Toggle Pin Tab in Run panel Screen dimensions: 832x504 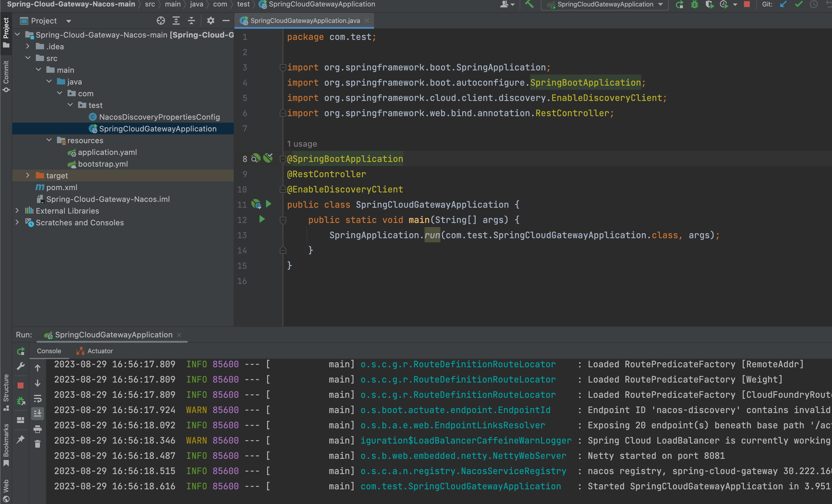(21, 439)
